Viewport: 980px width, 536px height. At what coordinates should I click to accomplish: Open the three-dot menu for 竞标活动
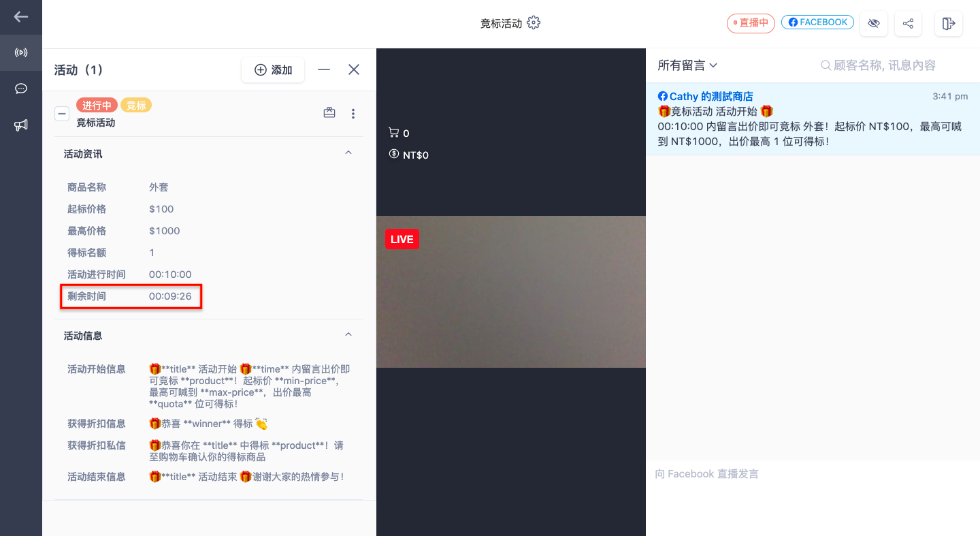click(x=353, y=114)
